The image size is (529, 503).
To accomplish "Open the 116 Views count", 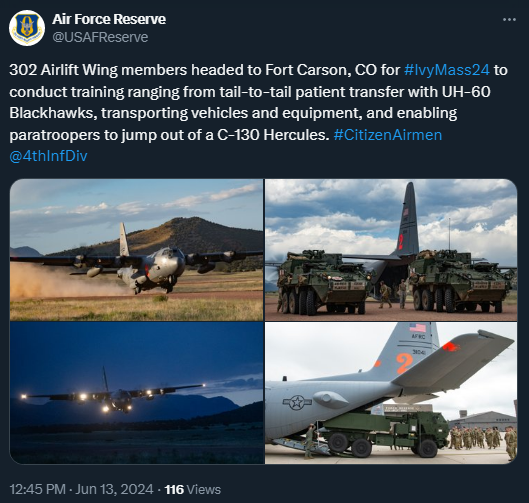I will [193, 489].
